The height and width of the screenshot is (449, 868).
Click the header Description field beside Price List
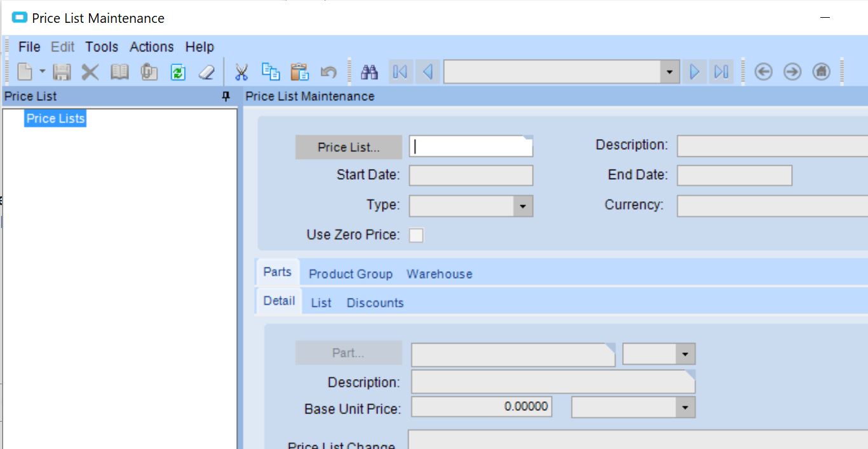[772, 146]
